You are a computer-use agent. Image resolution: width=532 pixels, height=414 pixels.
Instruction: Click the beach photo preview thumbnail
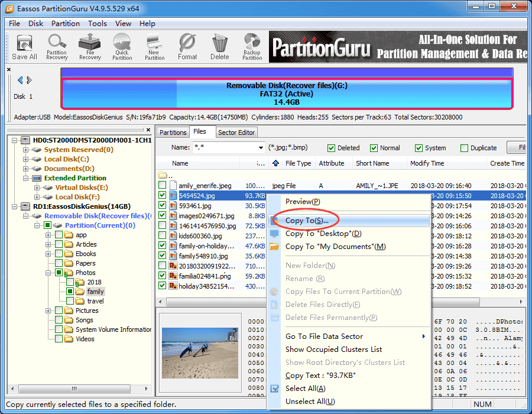tap(200, 353)
